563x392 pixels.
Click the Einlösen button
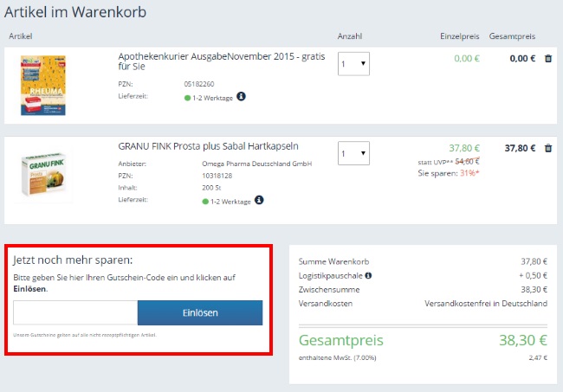coord(200,312)
